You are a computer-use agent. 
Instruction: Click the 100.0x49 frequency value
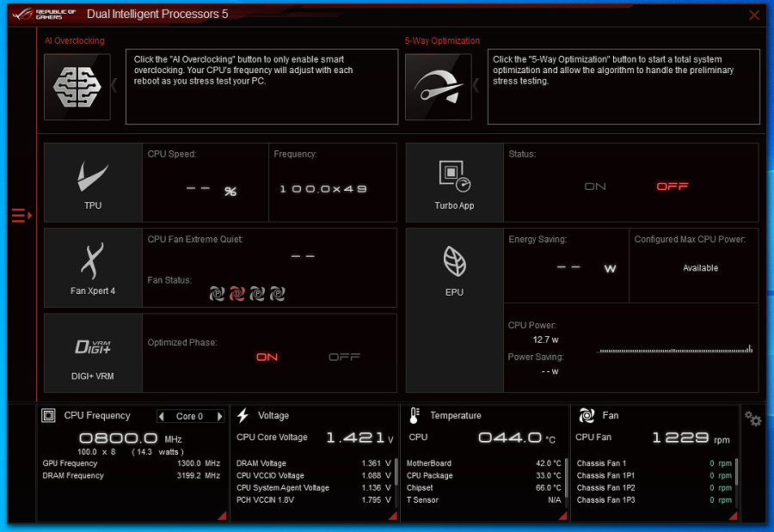(323, 189)
